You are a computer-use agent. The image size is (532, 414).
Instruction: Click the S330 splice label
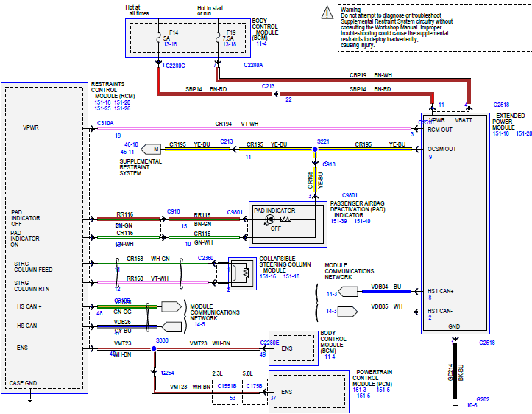(162, 340)
